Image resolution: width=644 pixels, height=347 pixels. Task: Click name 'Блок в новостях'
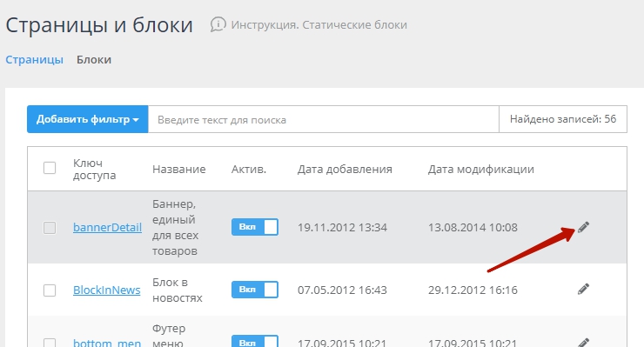pos(178,290)
